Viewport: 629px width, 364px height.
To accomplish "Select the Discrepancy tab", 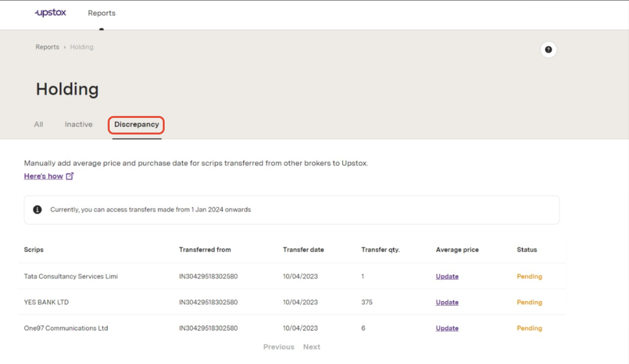I will [136, 125].
